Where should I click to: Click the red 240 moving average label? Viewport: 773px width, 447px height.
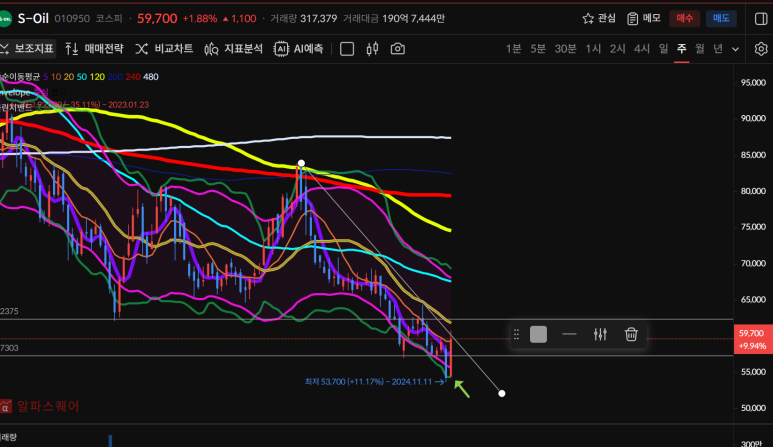(x=133, y=77)
